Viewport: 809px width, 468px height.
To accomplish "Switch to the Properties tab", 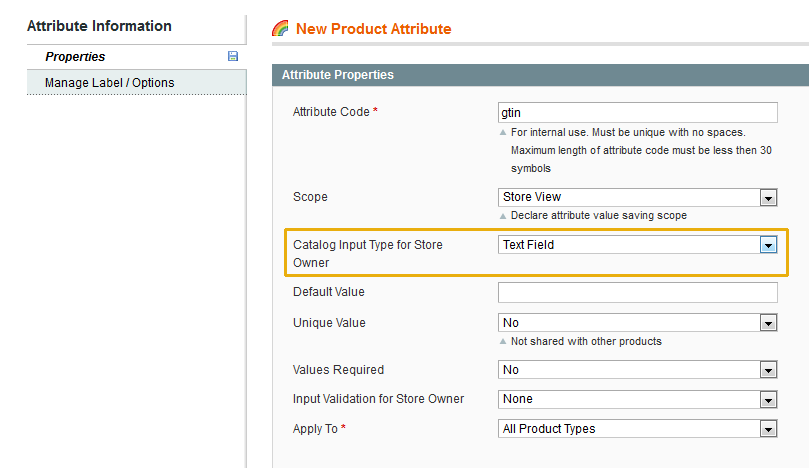I will pos(75,57).
